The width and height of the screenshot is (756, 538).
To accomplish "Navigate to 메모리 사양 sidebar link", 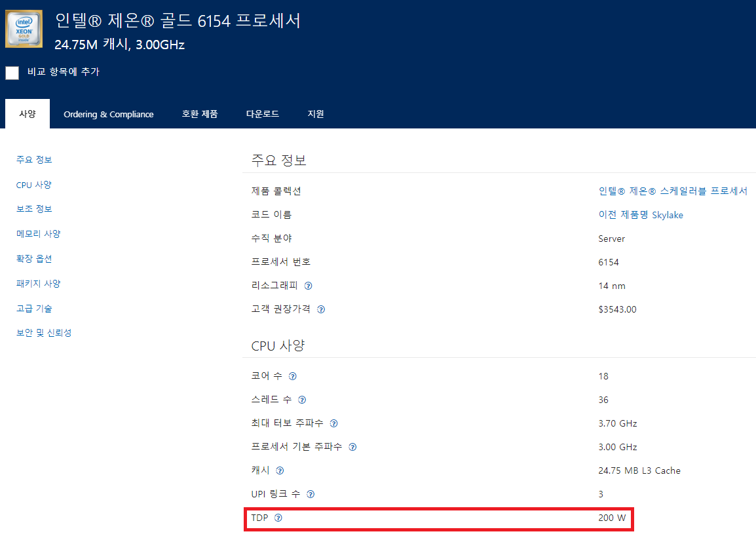I will (39, 234).
